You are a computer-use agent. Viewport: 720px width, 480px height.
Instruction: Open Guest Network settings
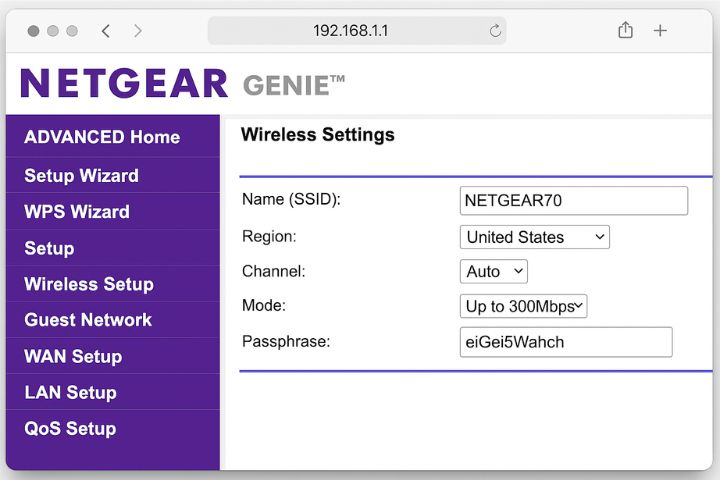tap(113, 320)
